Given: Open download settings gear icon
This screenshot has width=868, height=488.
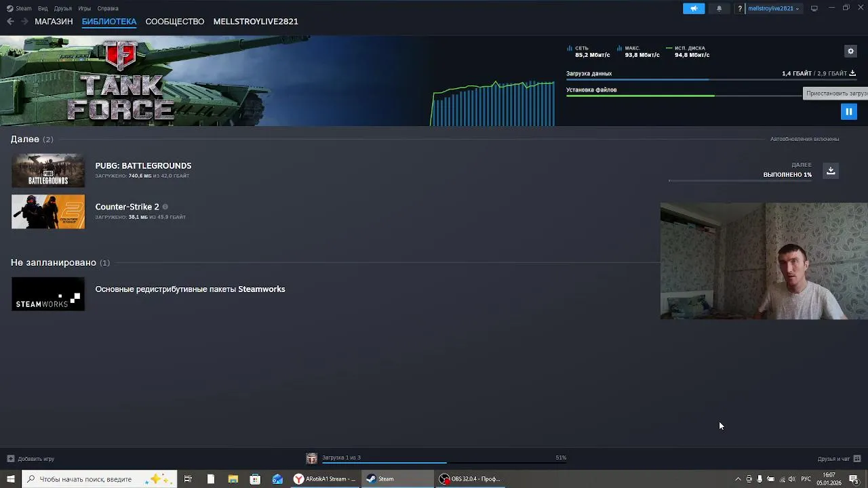Looking at the screenshot, I should click(x=850, y=51).
